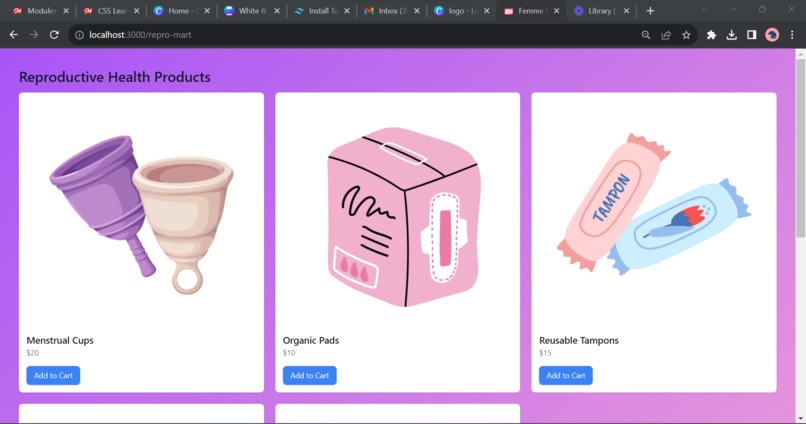Click the Reusable Tampons product title
Screen dimensions: 806x424
coord(579,340)
